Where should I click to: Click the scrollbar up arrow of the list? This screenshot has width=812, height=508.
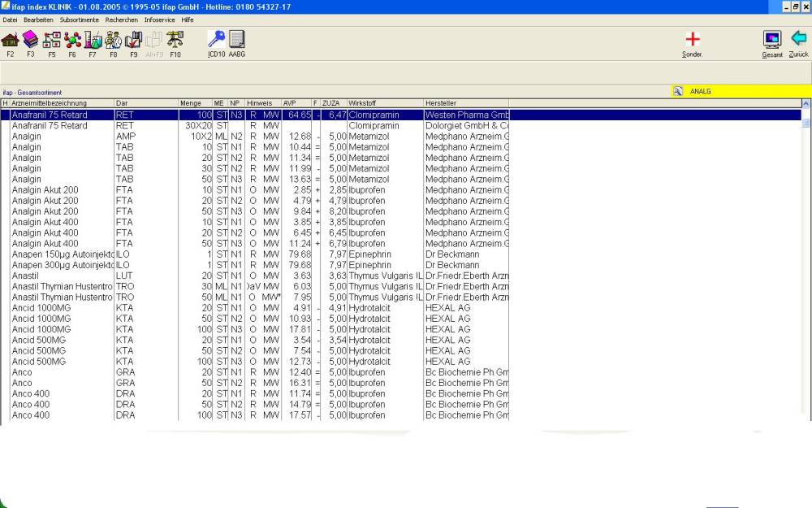(806, 104)
